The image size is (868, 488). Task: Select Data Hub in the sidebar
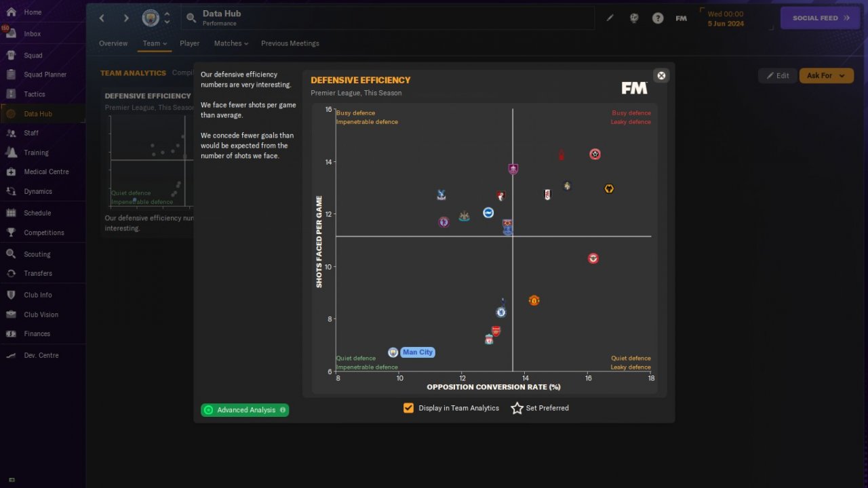point(42,114)
